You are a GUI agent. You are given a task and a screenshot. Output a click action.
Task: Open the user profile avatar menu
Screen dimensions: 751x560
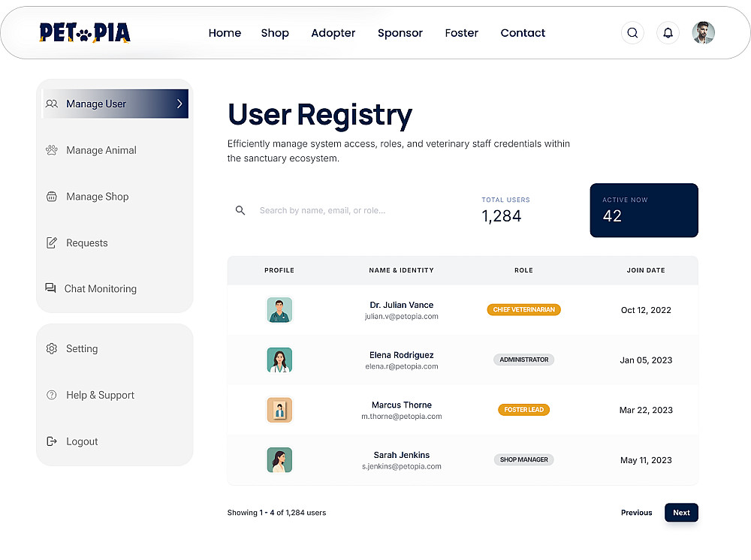pyautogui.click(x=704, y=33)
